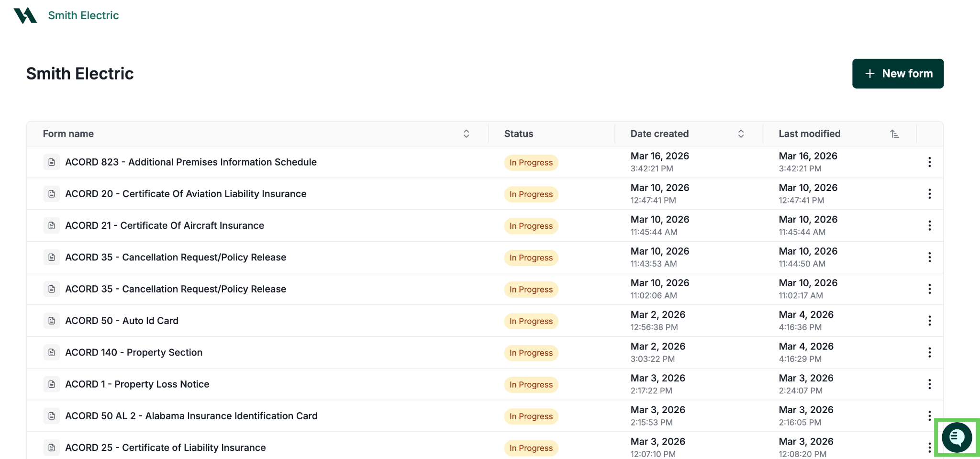Click the 12:47:41 PM date created for ACORD 20

653,201
